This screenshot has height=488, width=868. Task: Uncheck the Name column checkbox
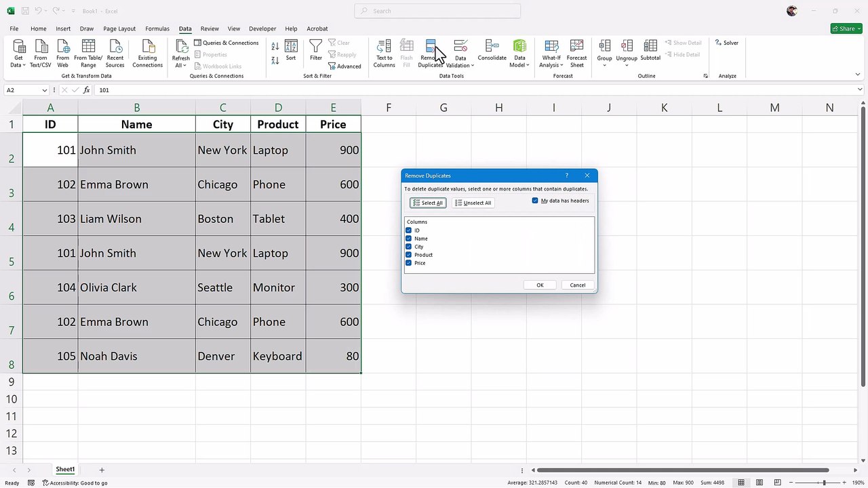coord(408,239)
